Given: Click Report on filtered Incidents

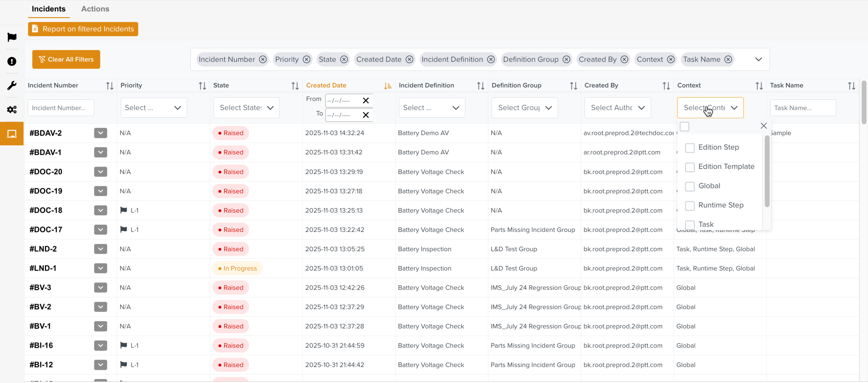Looking at the screenshot, I should coord(83,29).
